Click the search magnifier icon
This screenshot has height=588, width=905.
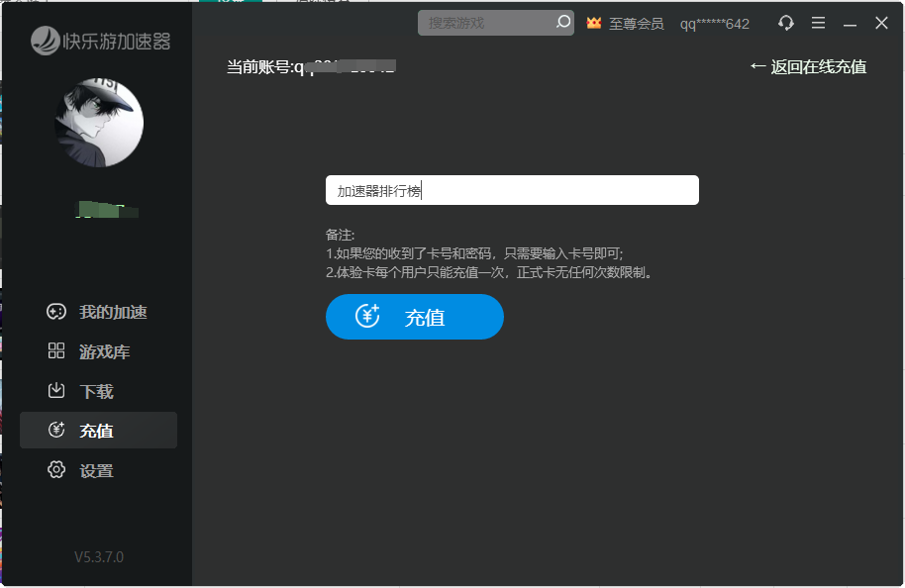(563, 22)
